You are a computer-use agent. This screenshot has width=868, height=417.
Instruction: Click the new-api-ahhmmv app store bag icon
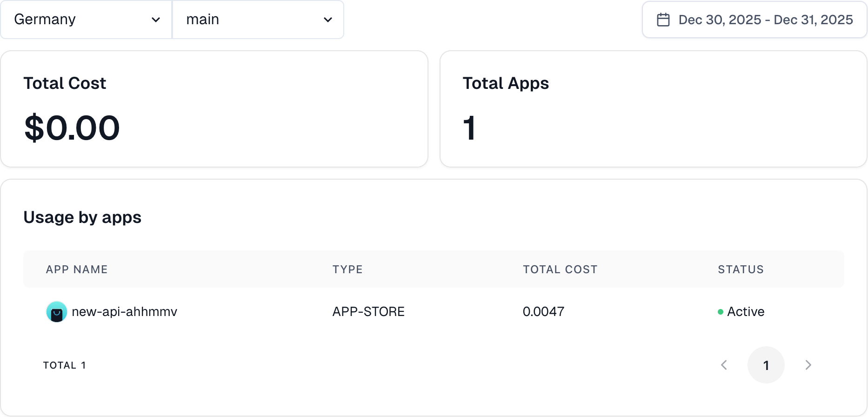pyautogui.click(x=57, y=312)
